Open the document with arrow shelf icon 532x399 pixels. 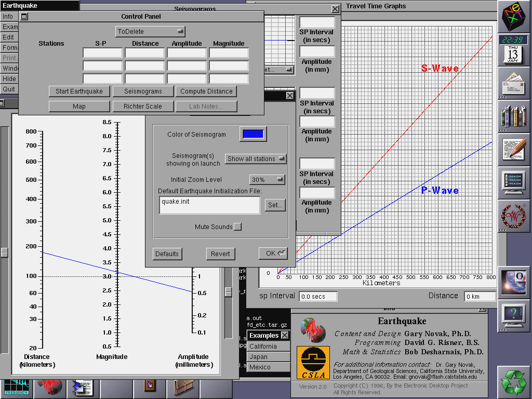click(x=83, y=388)
